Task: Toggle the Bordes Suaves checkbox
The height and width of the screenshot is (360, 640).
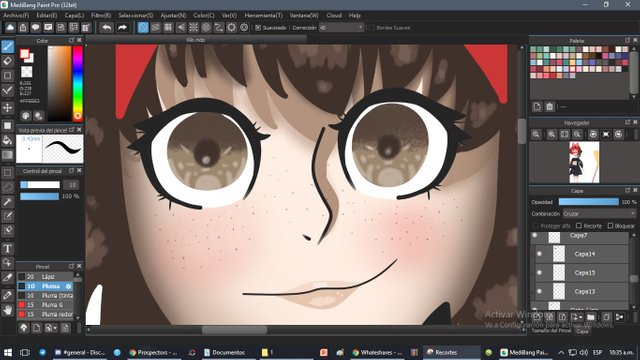Action: click(371, 28)
